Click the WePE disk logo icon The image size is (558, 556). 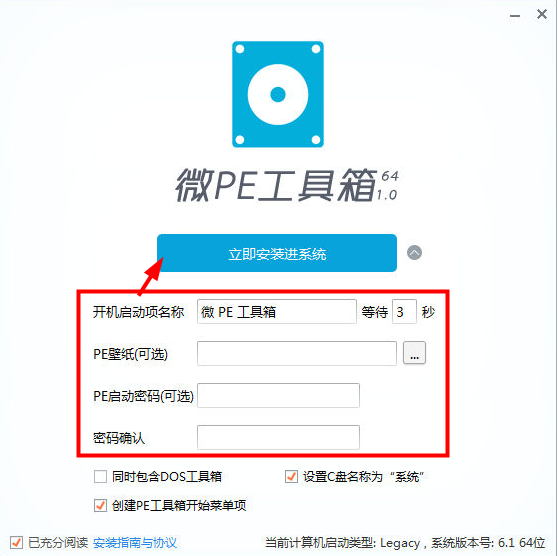tap(278, 94)
